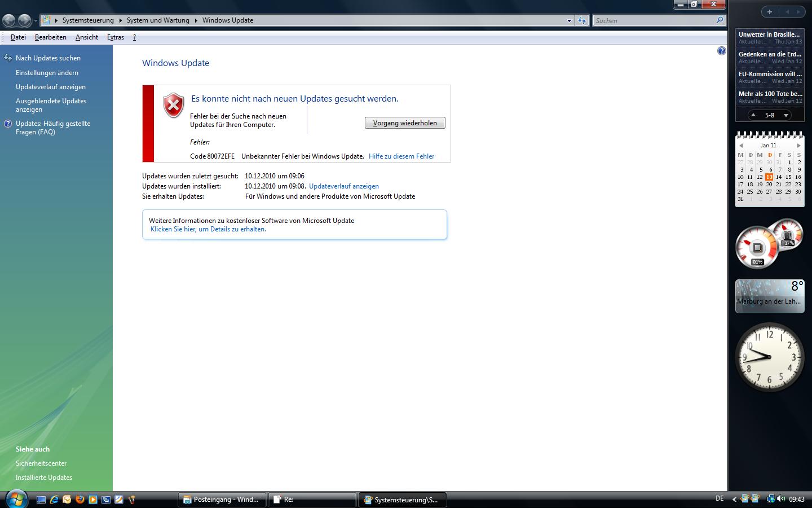This screenshot has width=812, height=508.
Task: Select day 20 in the calendar gadget
Action: tap(769, 184)
